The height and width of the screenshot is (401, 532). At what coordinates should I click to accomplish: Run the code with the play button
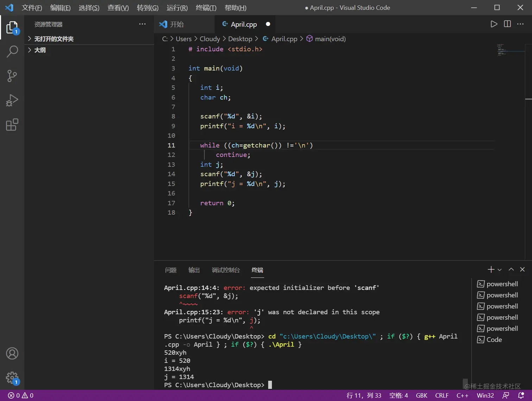point(494,24)
